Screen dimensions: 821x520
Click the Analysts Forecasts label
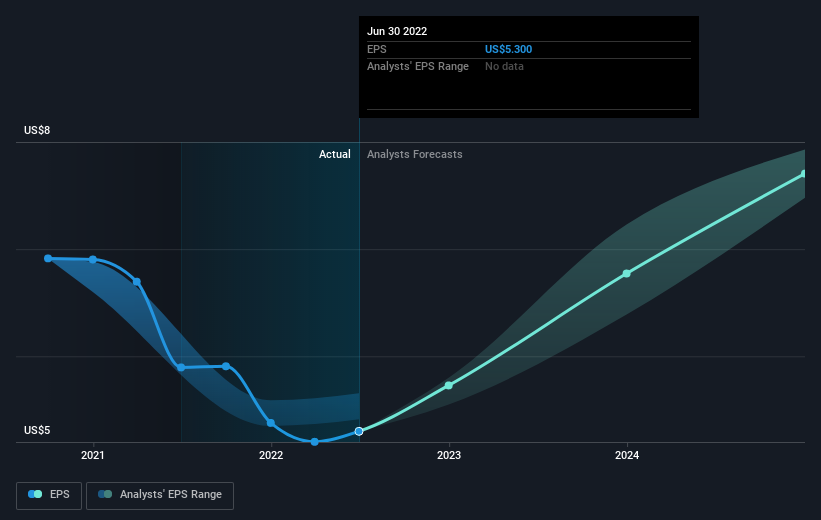coord(415,154)
